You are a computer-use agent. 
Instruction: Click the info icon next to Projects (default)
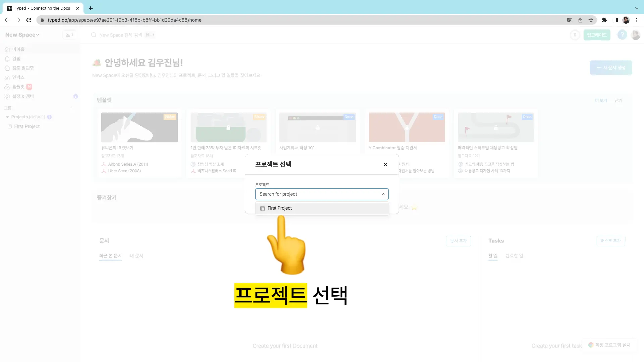(49, 117)
